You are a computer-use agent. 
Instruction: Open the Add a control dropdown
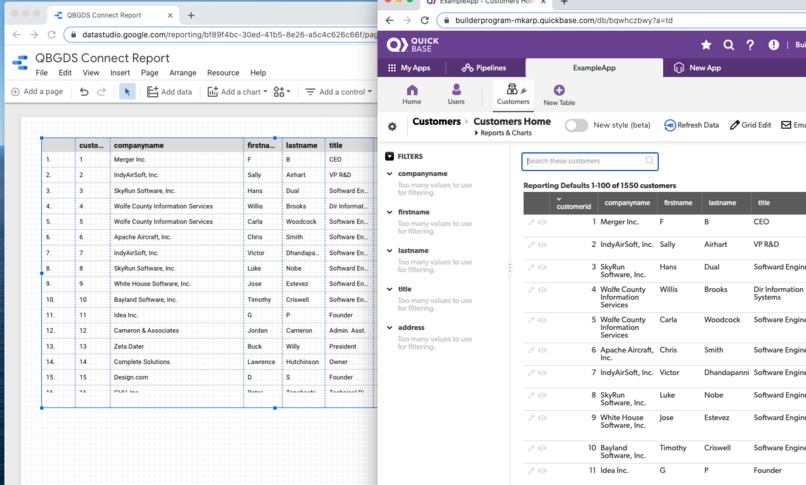pyautogui.click(x=338, y=92)
